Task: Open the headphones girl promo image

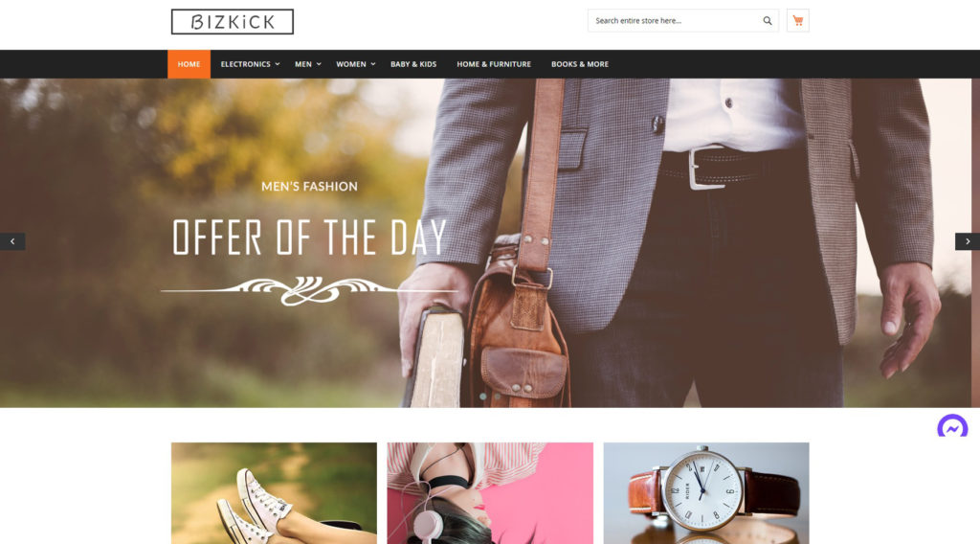Action: 490,493
